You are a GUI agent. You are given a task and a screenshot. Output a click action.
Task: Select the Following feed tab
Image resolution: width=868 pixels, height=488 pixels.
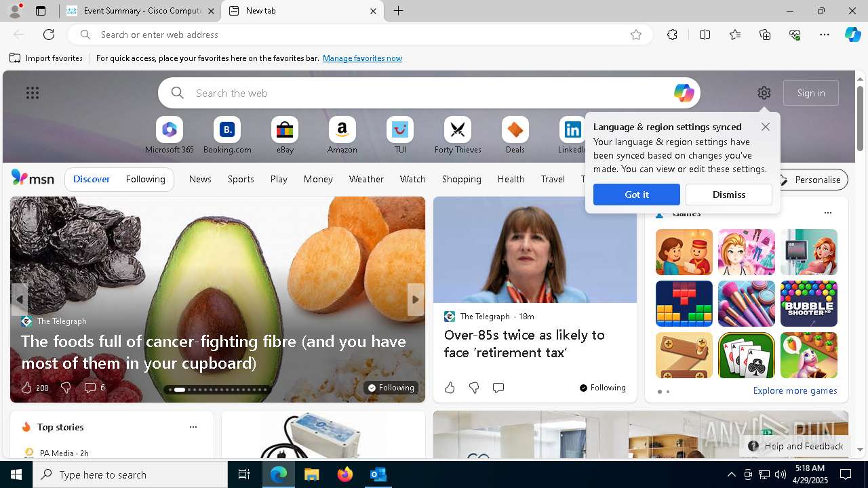coord(145,179)
